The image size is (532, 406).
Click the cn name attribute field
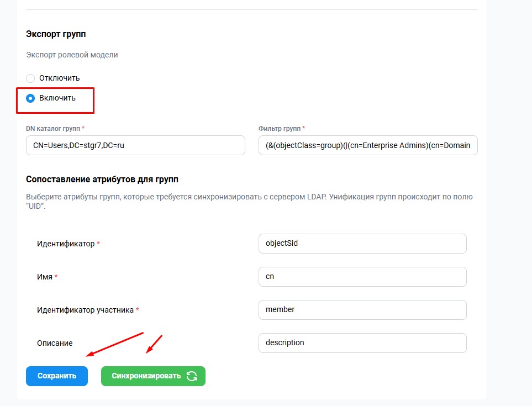(x=362, y=276)
